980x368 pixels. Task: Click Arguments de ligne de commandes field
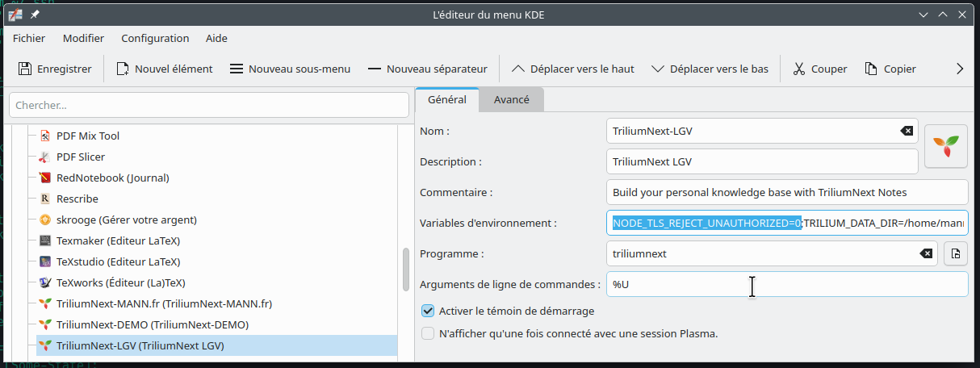coord(787,284)
